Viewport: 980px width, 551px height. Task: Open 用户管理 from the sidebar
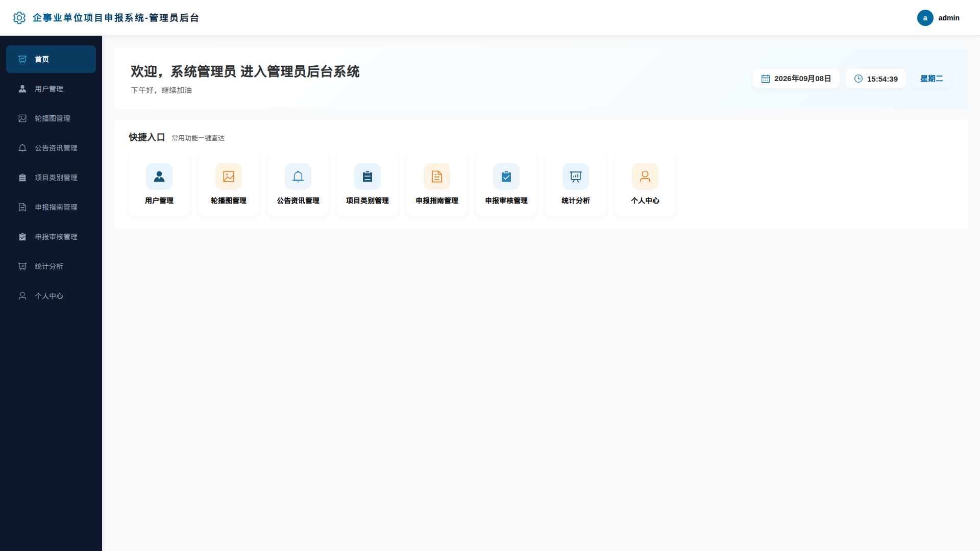coord(51,89)
